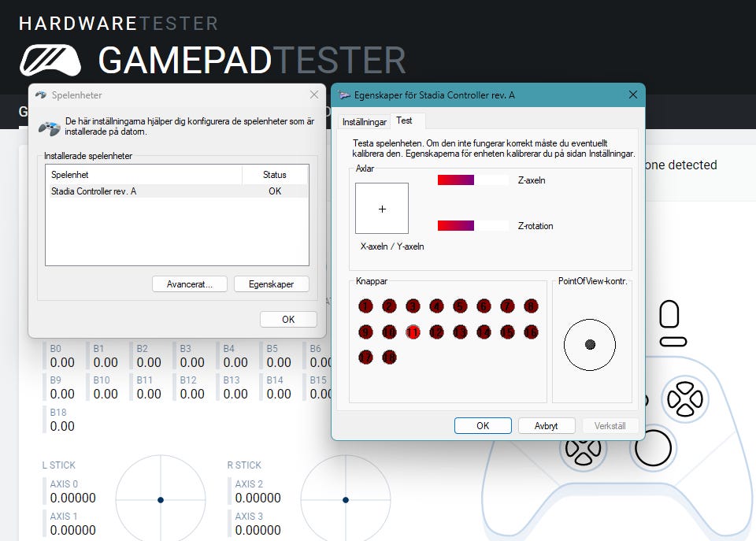The height and width of the screenshot is (541, 756).
Task: Click Spelenheter window title bar icon
Action: point(41,95)
